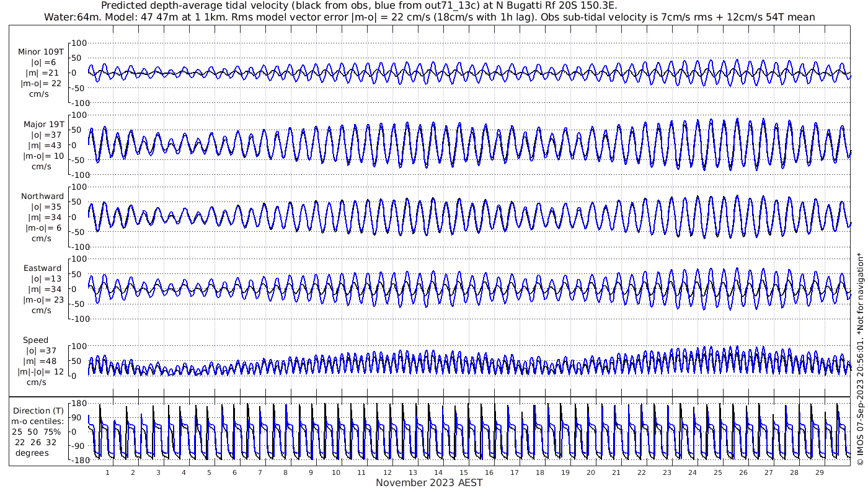Click the day '23' label on the date axis
Image resolution: width=868 pixels, height=496 pixels.
tap(666, 472)
